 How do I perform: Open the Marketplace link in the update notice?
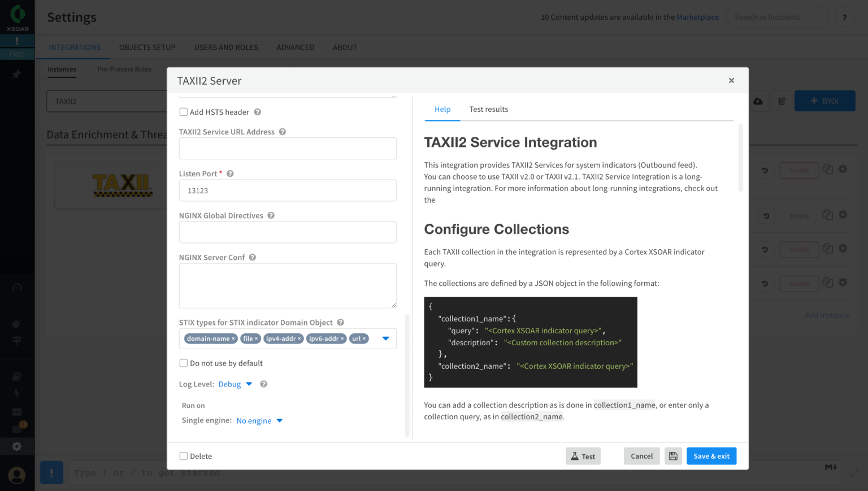click(697, 17)
